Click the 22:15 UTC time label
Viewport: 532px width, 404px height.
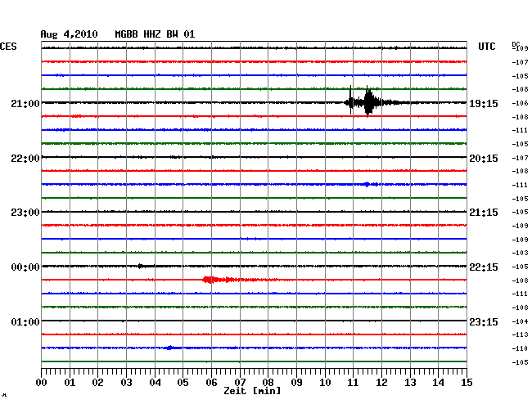coord(484,267)
